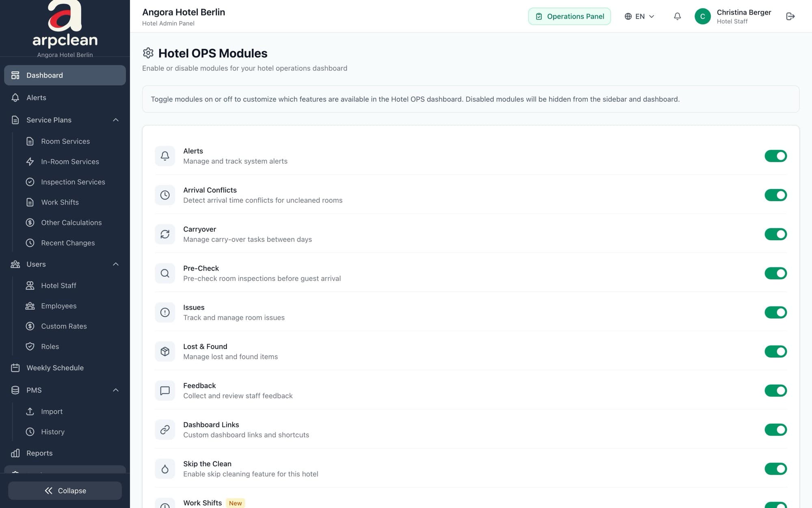Click the Skip the Clean droplet icon
This screenshot has width=812, height=508.
point(165,469)
